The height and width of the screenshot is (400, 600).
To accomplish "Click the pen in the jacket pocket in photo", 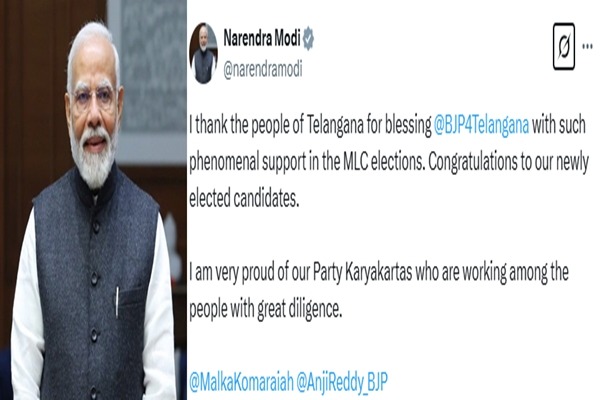I will 117,302.
